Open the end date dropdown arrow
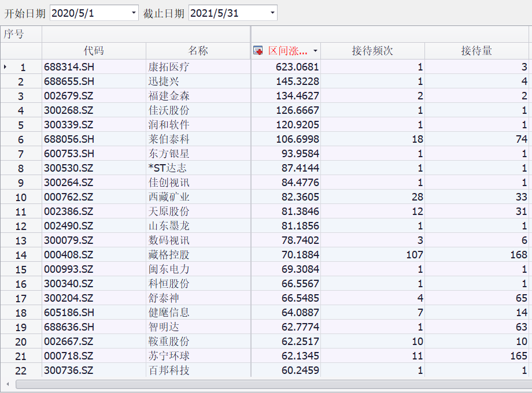532x393 pixels. click(x=272, y=13)
